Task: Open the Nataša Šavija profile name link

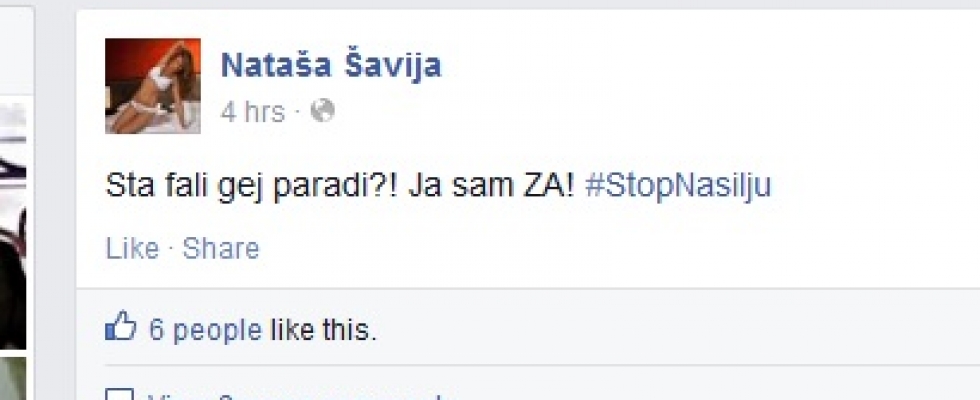Action: pos(331,66)
